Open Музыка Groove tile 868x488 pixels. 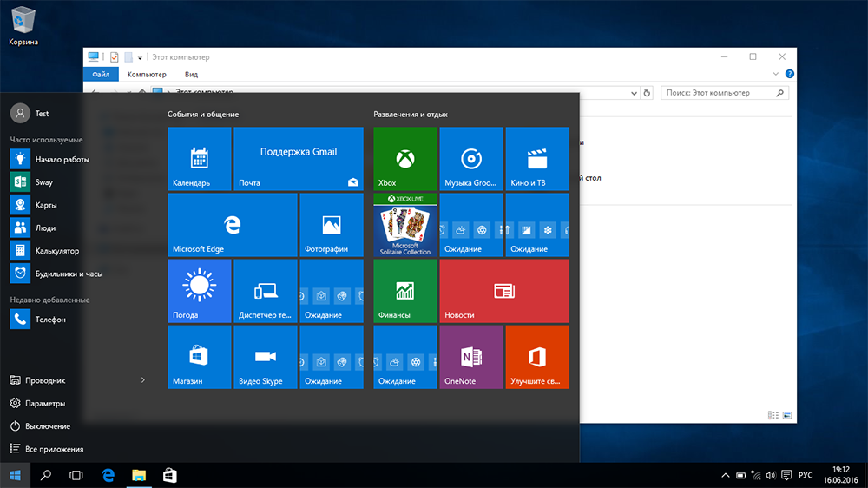click(x=471, y=159)
